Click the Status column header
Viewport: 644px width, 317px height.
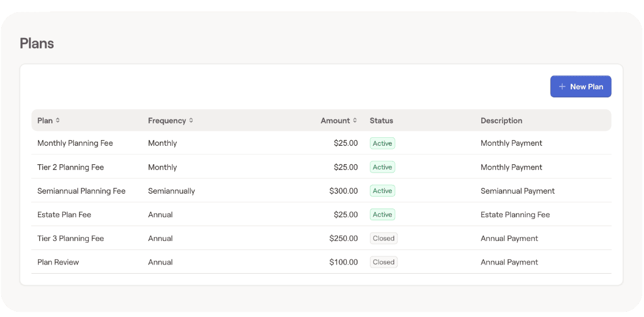(x=381, y=120)
